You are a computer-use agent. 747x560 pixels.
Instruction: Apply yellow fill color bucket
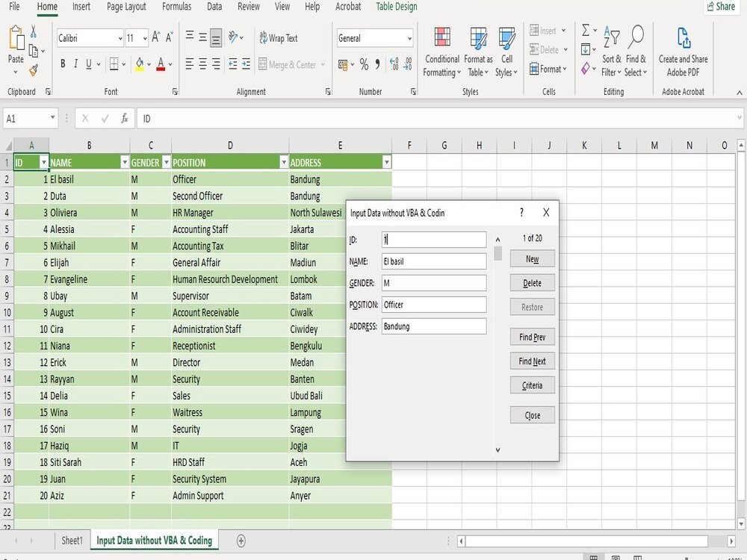[140, 63]
